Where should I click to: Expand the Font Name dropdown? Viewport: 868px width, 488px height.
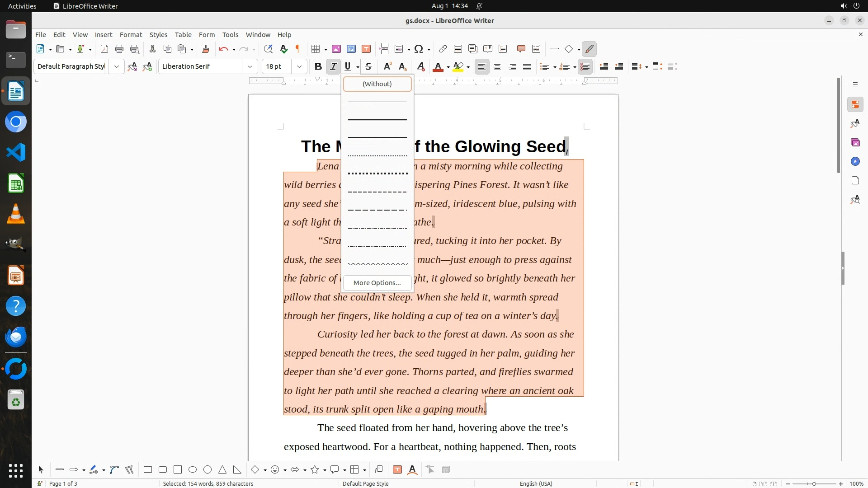[250, 67]
